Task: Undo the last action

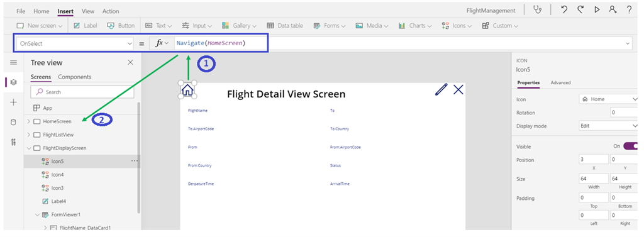Action: 564,10
